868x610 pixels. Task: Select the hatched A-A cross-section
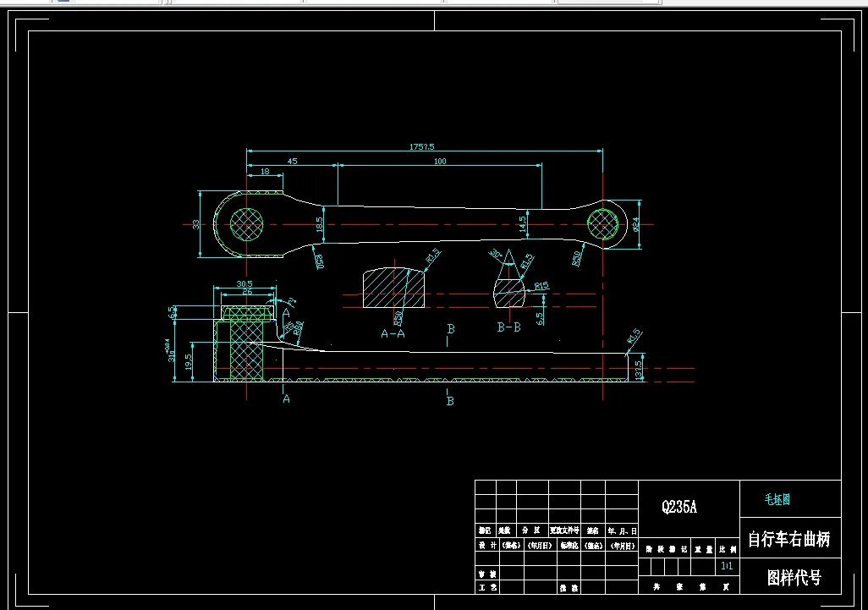393,288
